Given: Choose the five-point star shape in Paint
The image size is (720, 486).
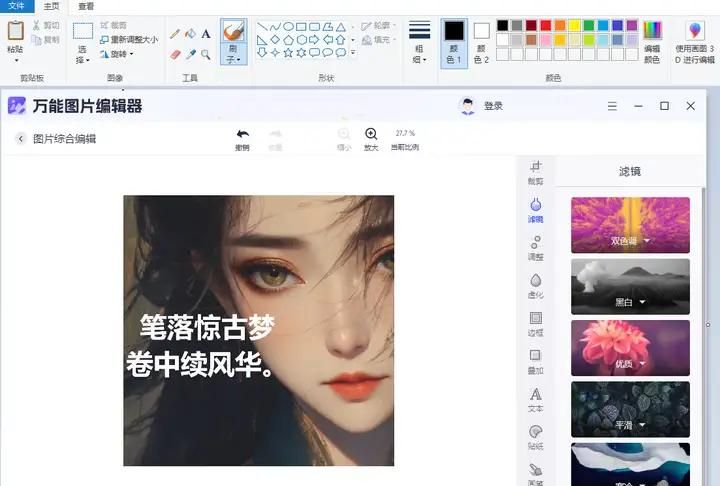Looking at the screenshot, I should click(288, 52).
